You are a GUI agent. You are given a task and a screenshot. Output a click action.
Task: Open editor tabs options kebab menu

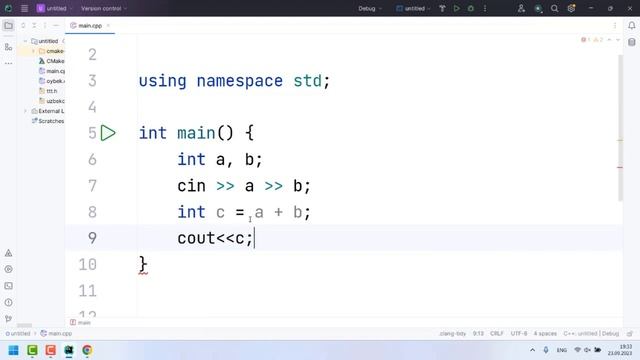point(615,25)
